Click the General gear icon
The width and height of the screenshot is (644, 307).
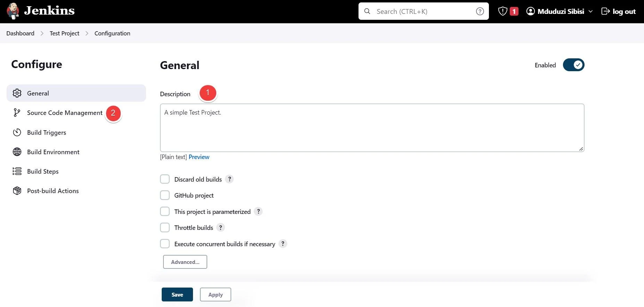pos(17,93)
